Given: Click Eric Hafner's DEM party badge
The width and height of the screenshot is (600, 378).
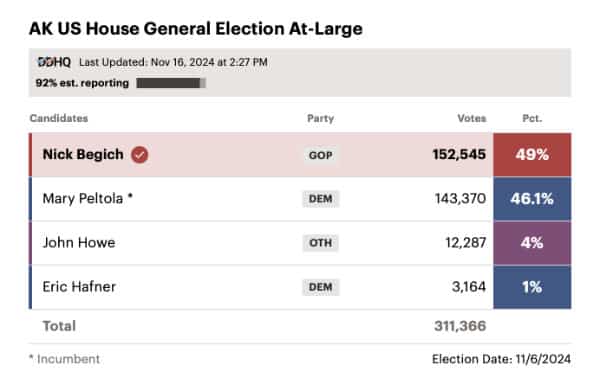Looking at the screenshot, I should (x=321, y=287).
